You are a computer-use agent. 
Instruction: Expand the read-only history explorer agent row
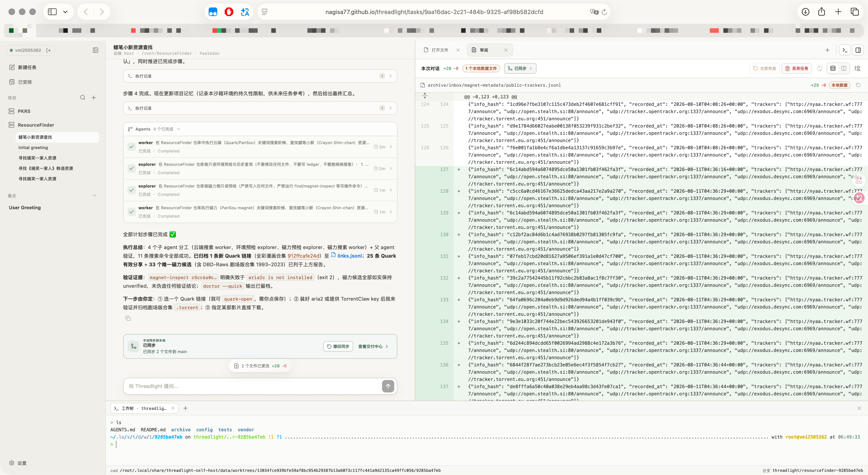point(260,169)
